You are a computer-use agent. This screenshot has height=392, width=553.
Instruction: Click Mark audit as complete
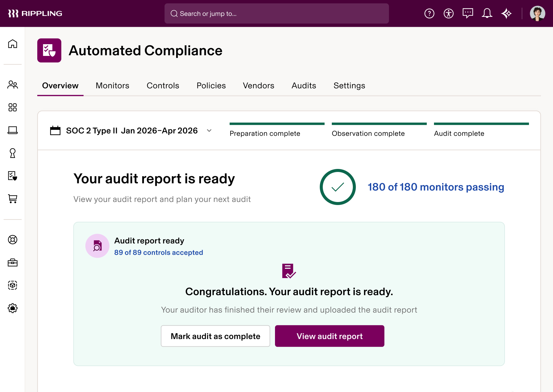tap(215, 336)
